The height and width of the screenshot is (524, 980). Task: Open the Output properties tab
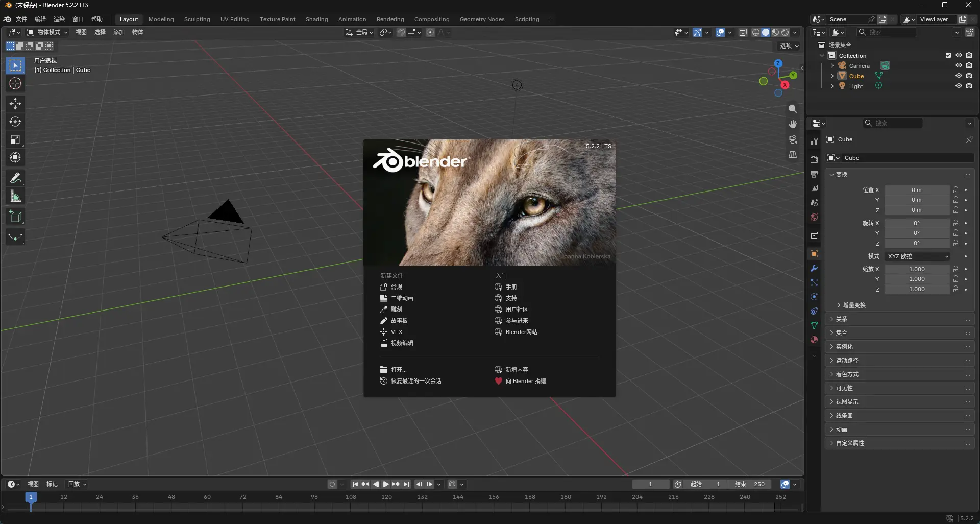tap(814, 174)
